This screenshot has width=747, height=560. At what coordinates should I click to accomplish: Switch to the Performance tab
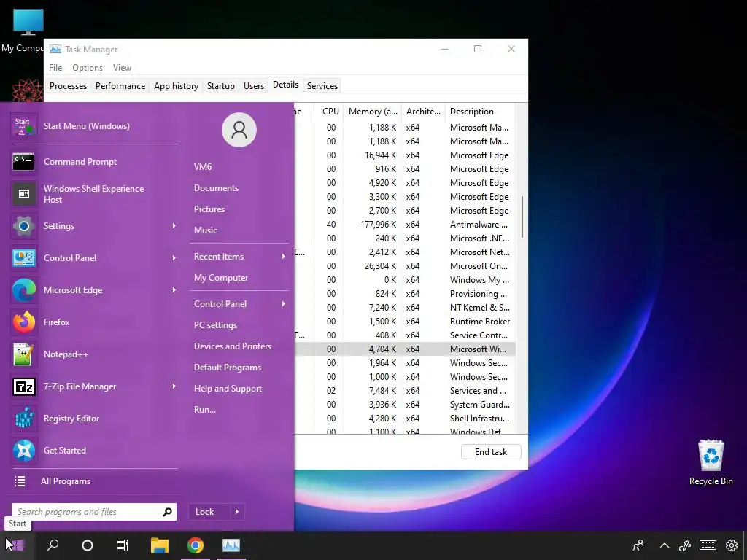click(x=120, y=86)
